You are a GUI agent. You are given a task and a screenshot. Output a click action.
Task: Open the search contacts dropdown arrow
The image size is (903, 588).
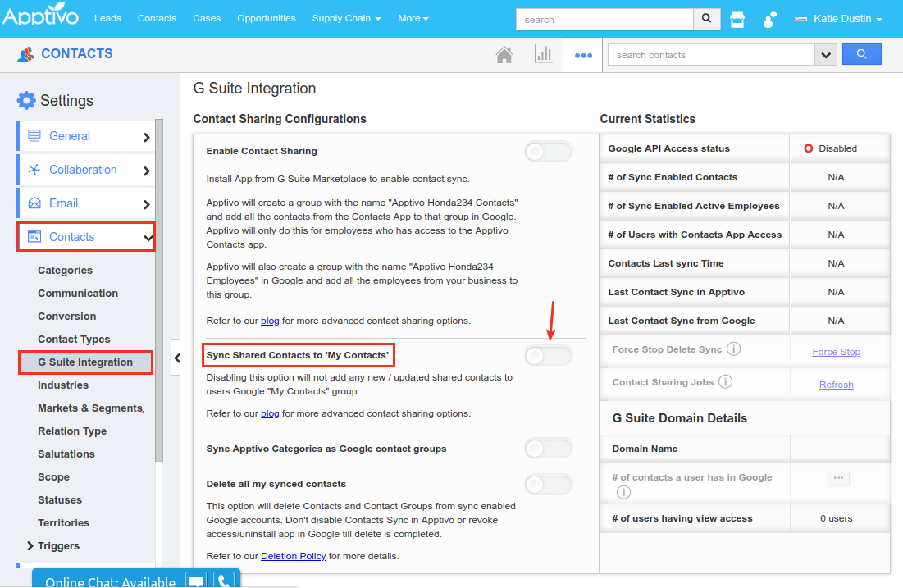[x=826, y=55]
